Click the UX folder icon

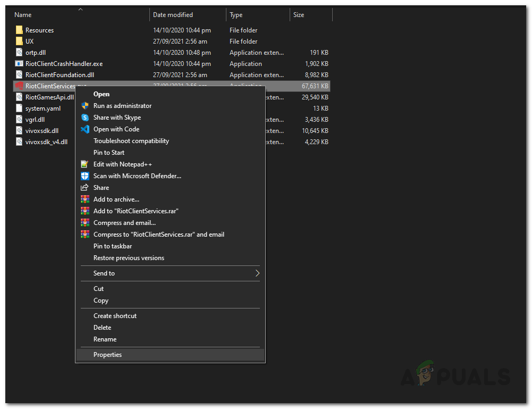coord(19,41)
